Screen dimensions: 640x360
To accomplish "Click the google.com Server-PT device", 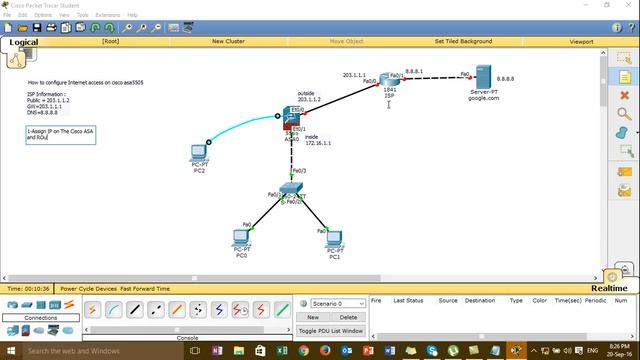I will click(x=483, y=77).
